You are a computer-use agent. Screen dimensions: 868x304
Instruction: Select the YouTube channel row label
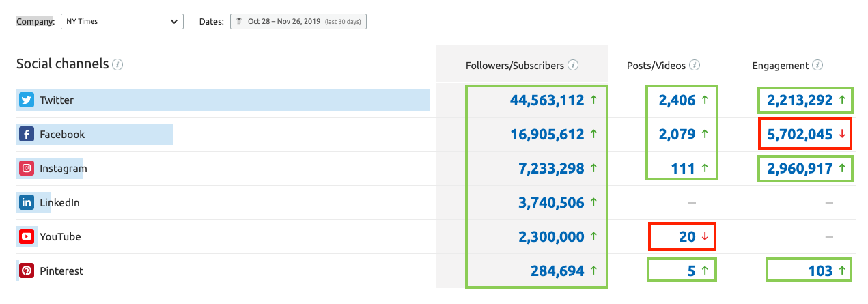[60, 237]
